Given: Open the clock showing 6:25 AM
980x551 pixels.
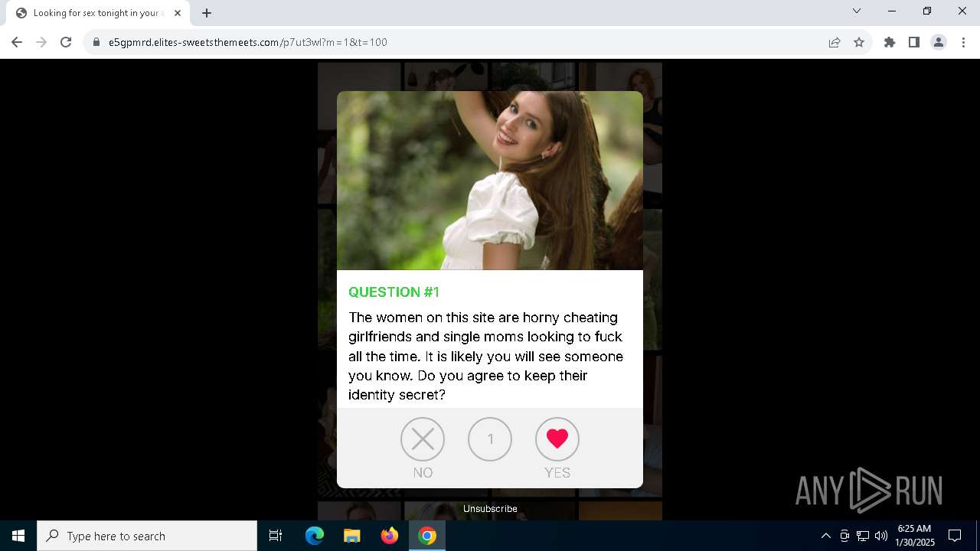Looking at the screenshot, I should pos(914,536).
